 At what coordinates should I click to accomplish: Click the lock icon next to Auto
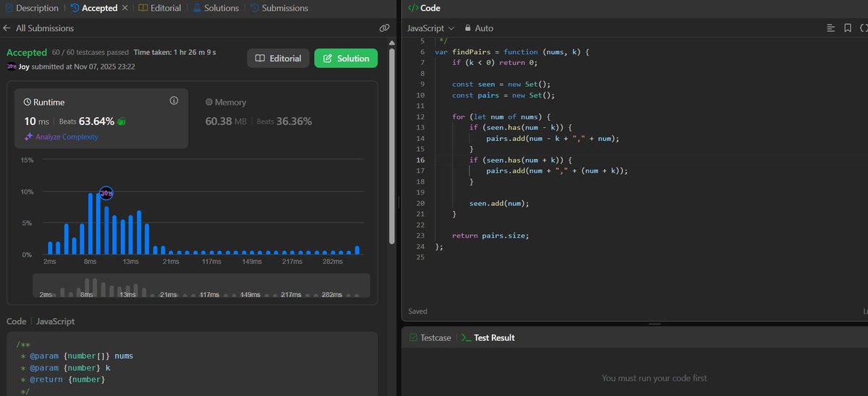pos(468,28)
